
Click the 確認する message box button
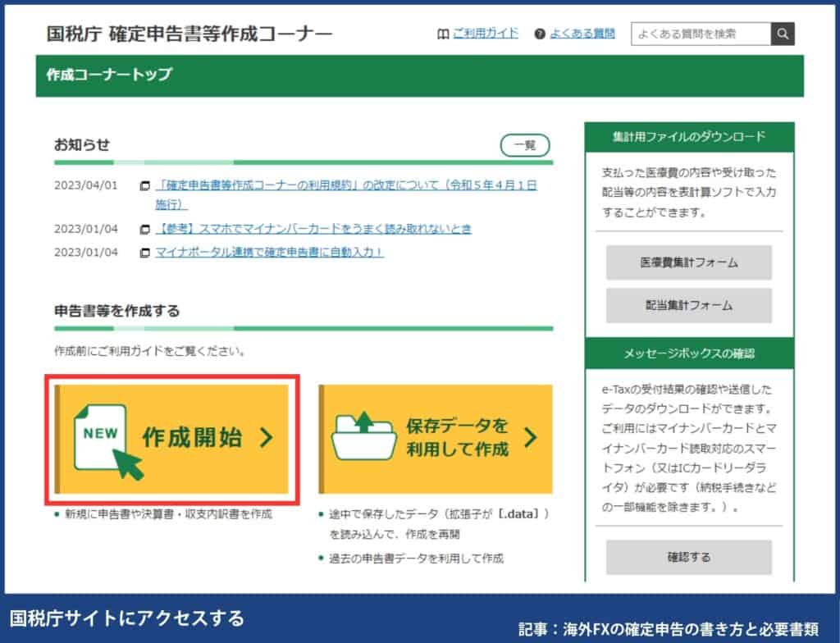coord(689,557)
